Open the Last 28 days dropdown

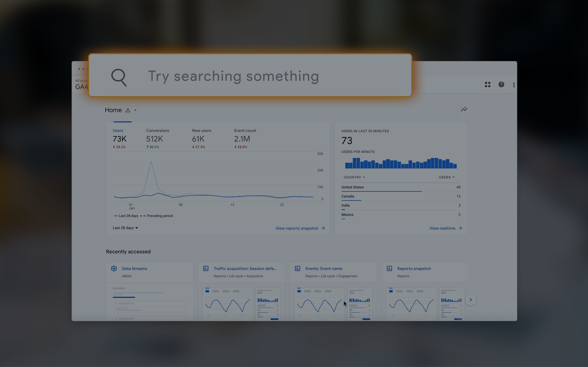[125, 228]
